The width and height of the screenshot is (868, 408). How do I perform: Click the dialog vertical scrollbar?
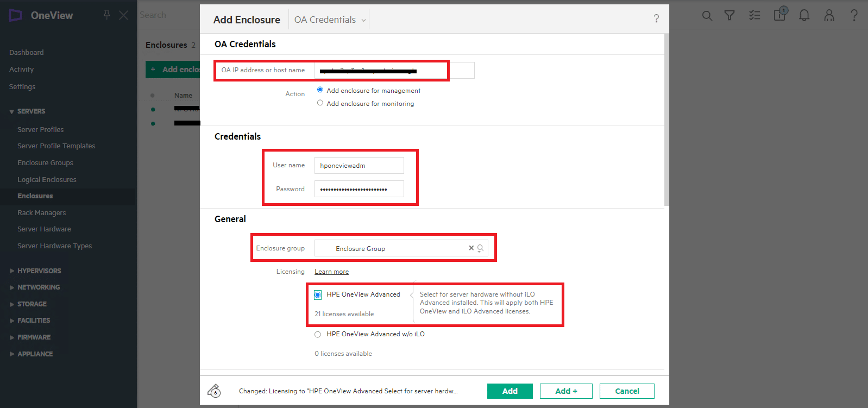(666, 120)
